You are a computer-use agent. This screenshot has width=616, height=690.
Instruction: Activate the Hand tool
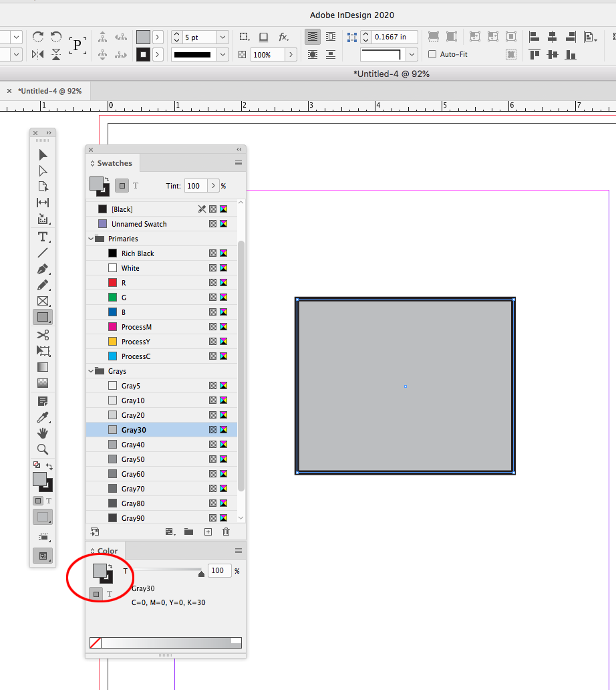(42, 433)
